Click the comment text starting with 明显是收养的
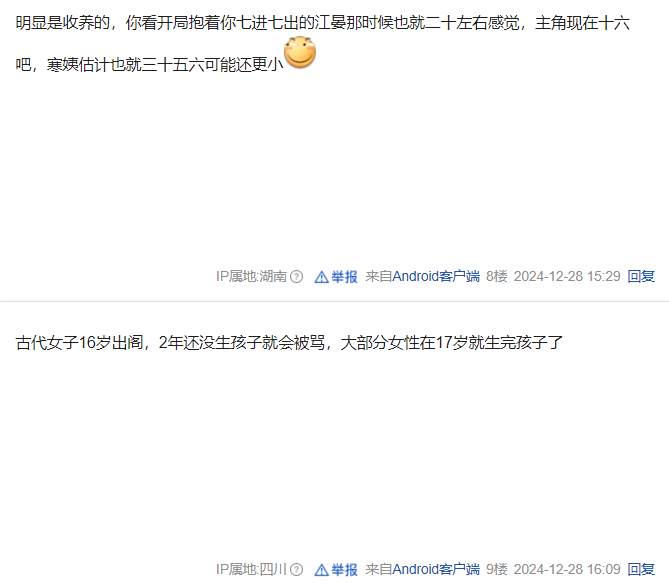669x588 pixels. [x=323, y=43]
